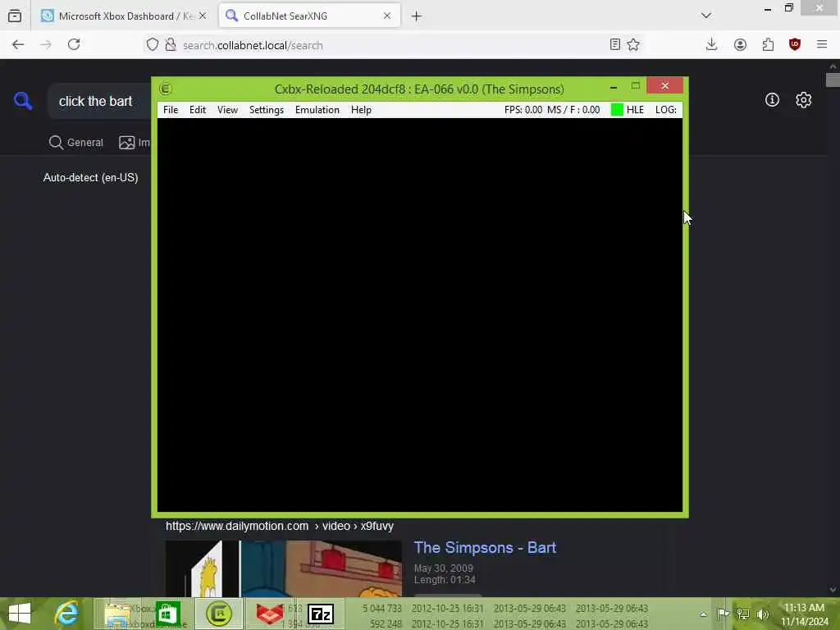Open a new browser tab
The image size is (840, 630).
pos(416,16)
